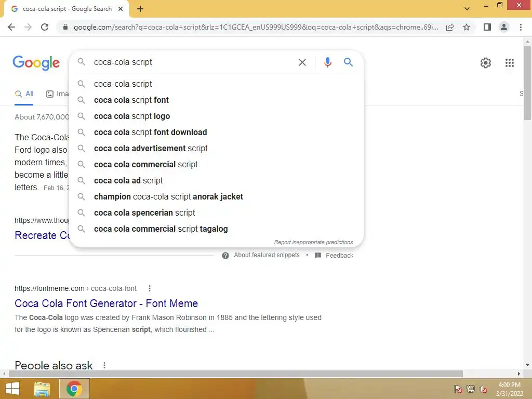Bookmark this page with star icon
The width and height of the screenshot is (532, 399).
point(467,27)
